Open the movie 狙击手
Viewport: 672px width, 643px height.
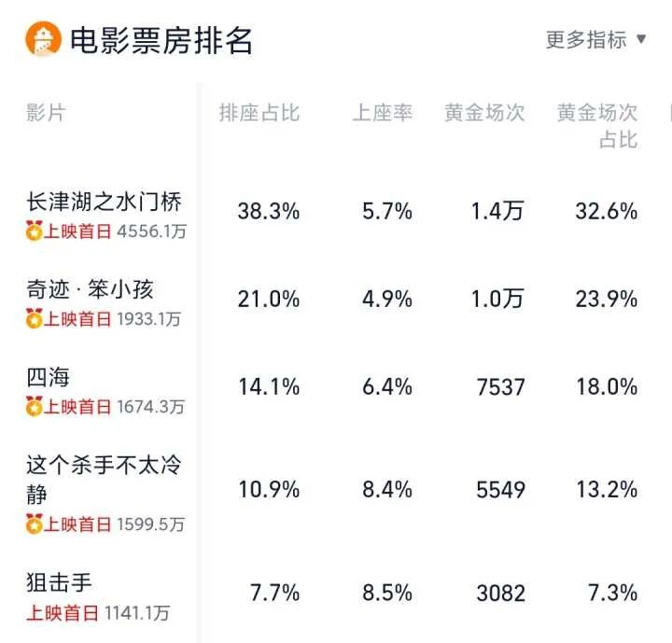coord(60,582)
